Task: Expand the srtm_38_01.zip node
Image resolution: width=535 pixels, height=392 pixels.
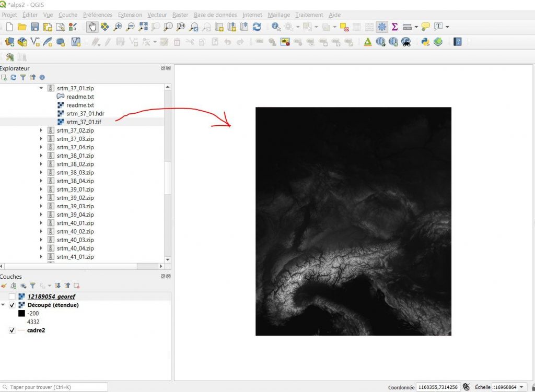Action: tap(41, 156)
